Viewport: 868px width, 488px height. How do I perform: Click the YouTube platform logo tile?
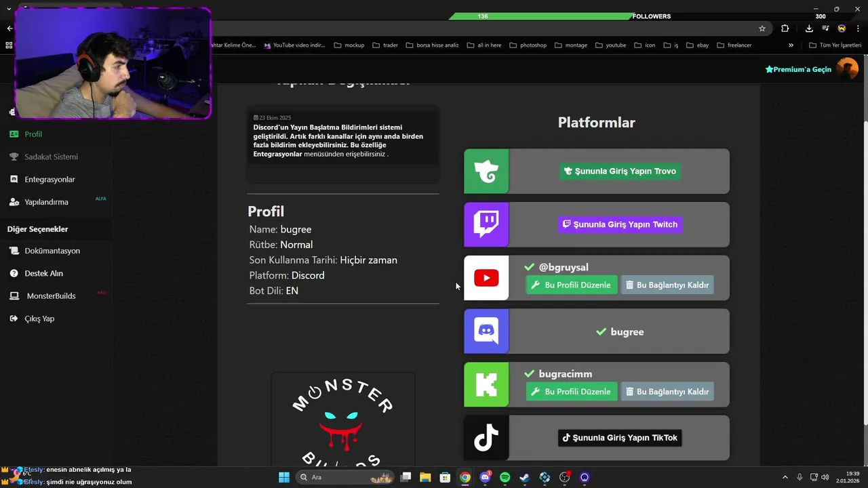(486, 278)
